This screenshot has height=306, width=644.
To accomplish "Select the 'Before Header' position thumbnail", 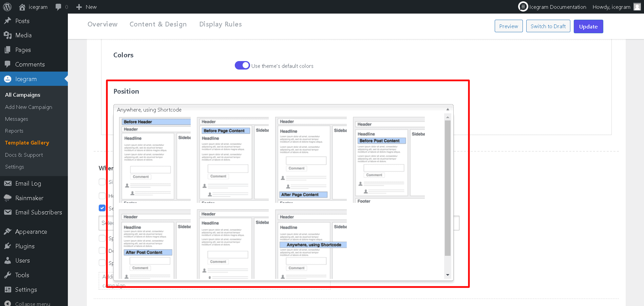I will click(155, 159).
